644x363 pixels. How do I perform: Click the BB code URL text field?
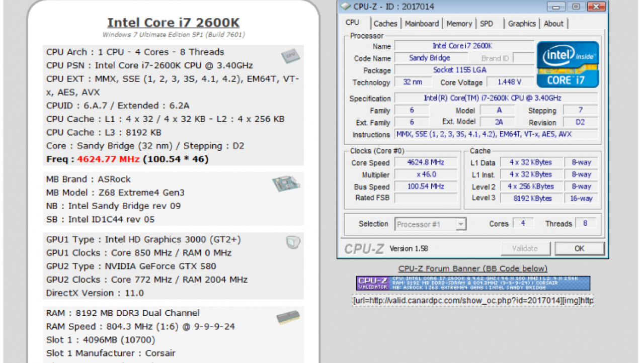(x=473, y=301)
